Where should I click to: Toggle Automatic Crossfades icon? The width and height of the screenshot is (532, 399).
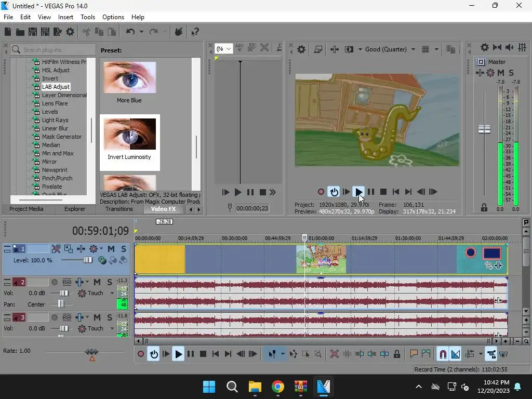tap(456, 354)
